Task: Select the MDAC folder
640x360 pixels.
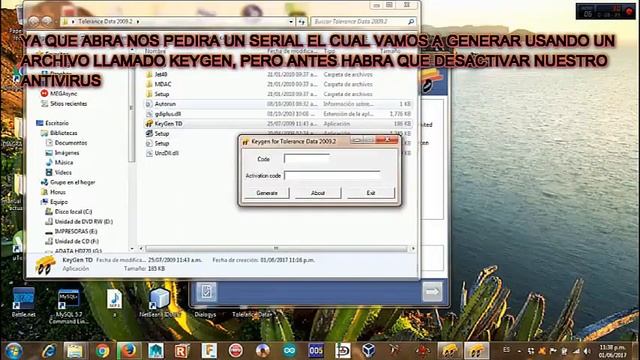Action: 163,84
